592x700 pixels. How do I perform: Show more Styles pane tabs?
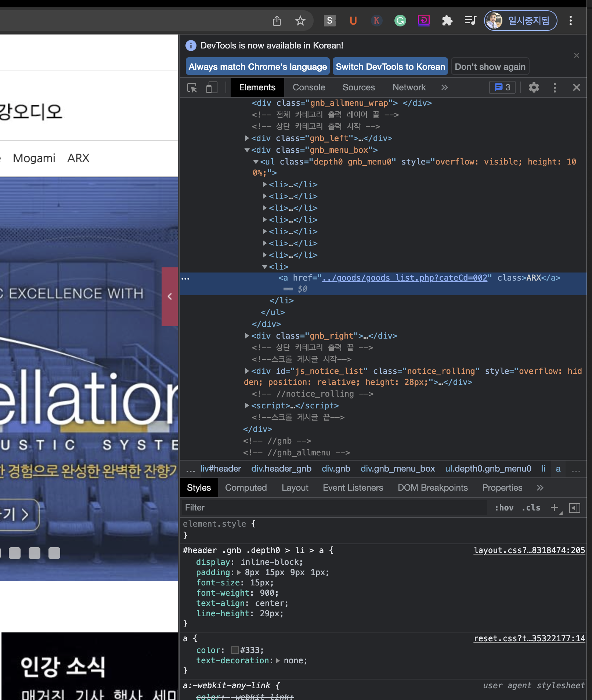[540, 488]
